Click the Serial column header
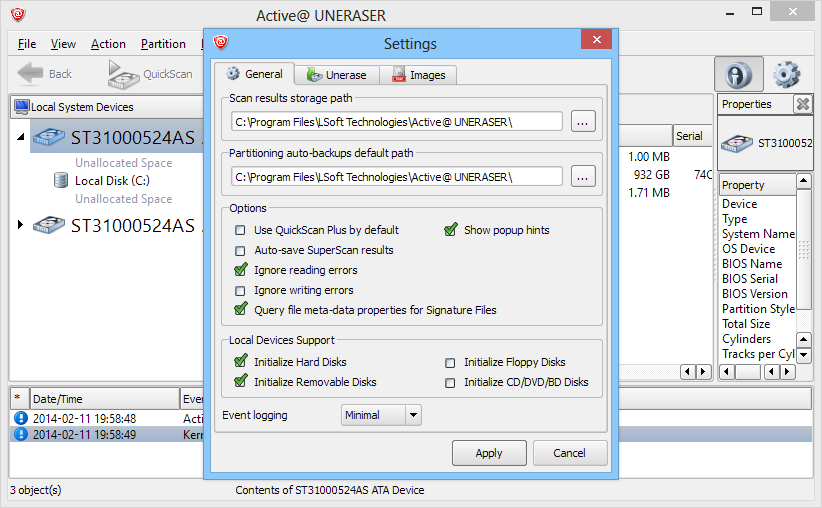 tap(693, 136)
